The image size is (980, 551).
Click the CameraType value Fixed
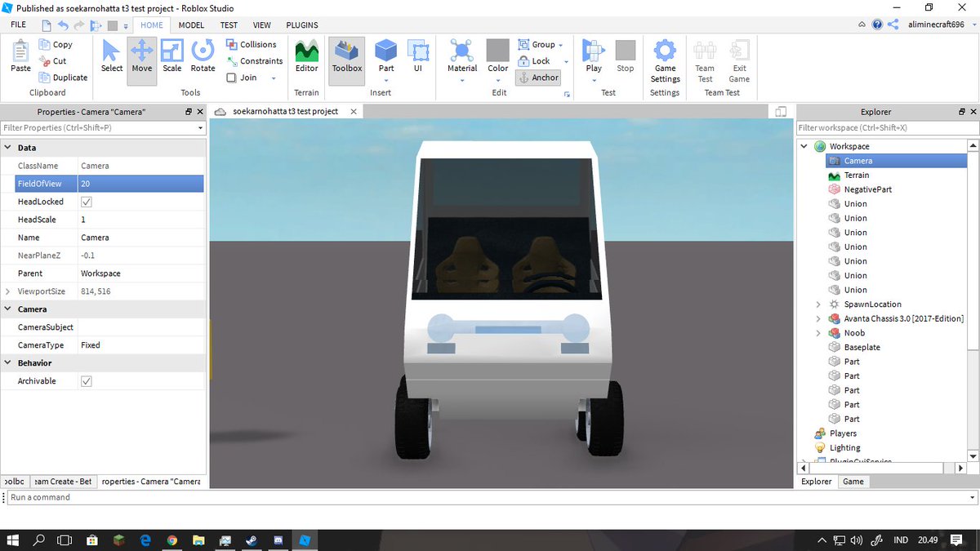(140, 345)
